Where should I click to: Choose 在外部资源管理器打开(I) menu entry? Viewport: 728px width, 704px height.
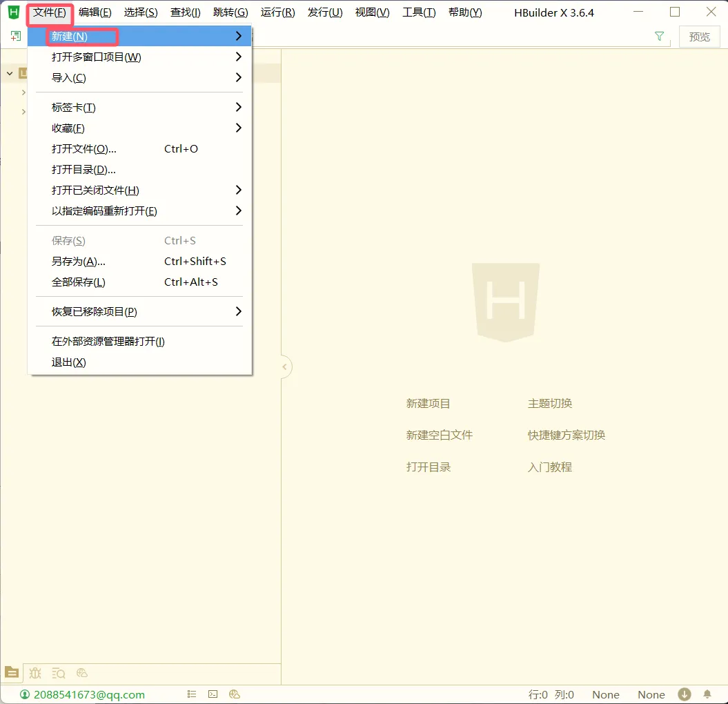(x=139, y=342)
